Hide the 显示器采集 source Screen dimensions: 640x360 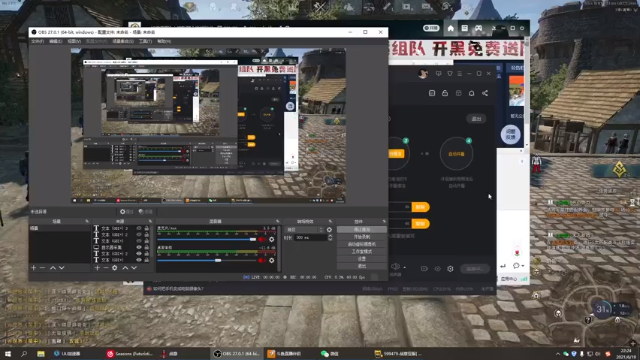tap(139, 247)
